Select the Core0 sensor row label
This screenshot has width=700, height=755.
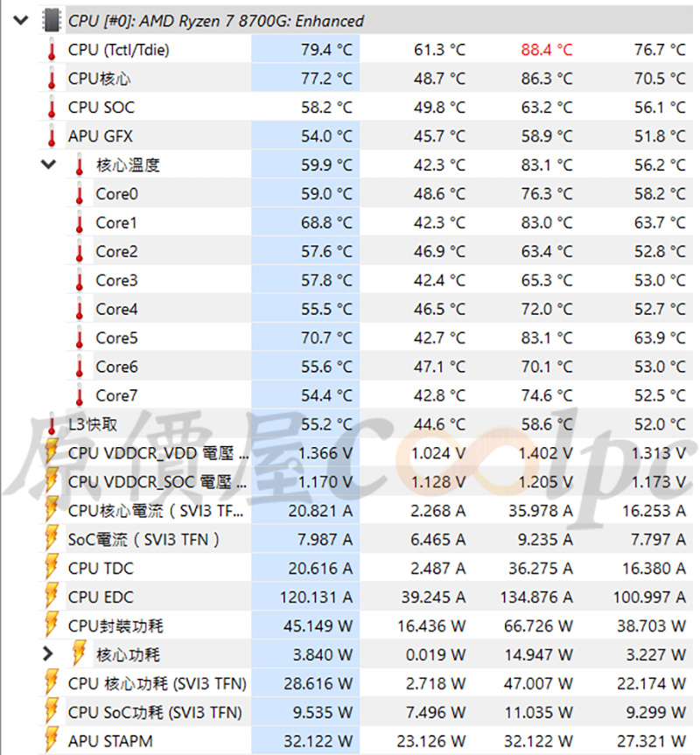[116, 194]
